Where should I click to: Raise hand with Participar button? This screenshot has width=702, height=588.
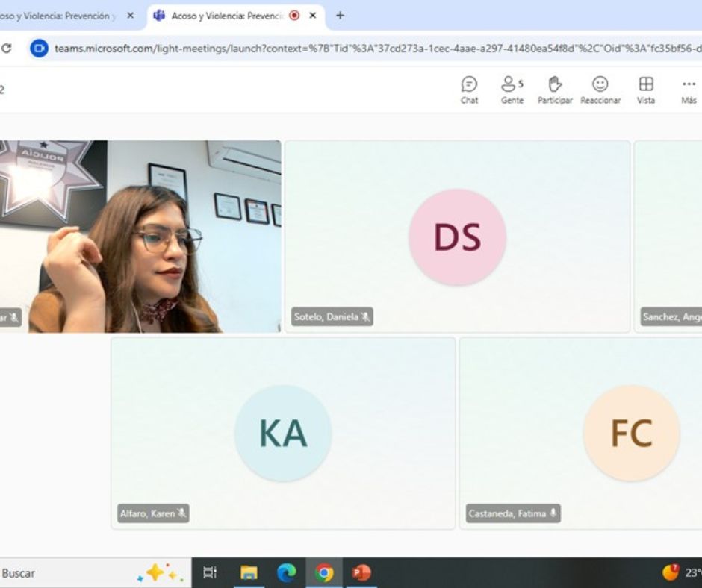coord(555,90)
